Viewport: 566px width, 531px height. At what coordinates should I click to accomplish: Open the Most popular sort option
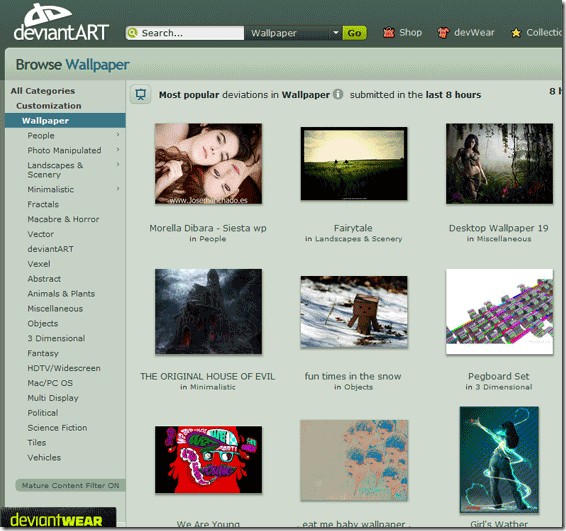[189, 95]
